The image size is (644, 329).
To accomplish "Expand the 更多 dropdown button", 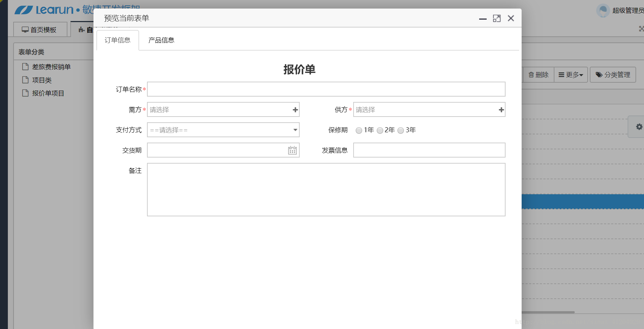I will [571, 75].
